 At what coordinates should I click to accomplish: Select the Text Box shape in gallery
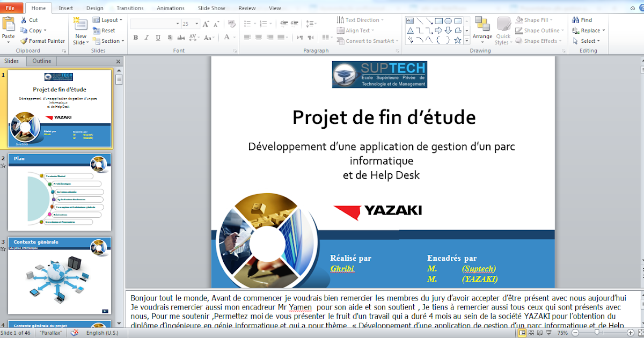click(x=410, y=21)
